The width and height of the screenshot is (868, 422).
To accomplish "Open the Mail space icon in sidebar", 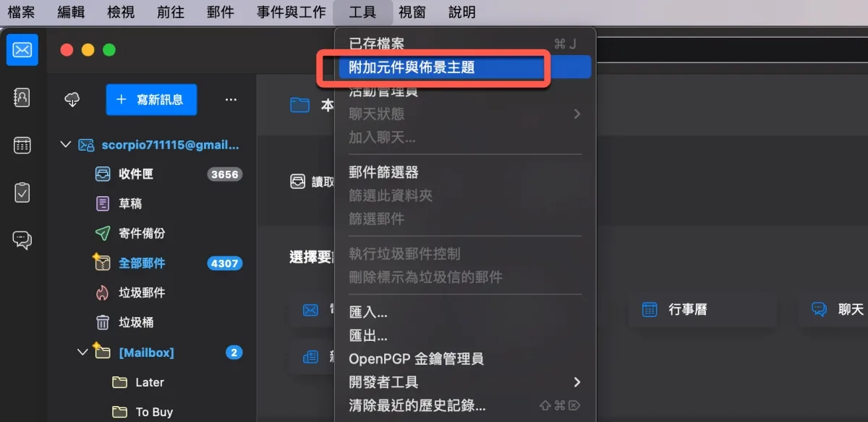I will (x=22, y=50).
